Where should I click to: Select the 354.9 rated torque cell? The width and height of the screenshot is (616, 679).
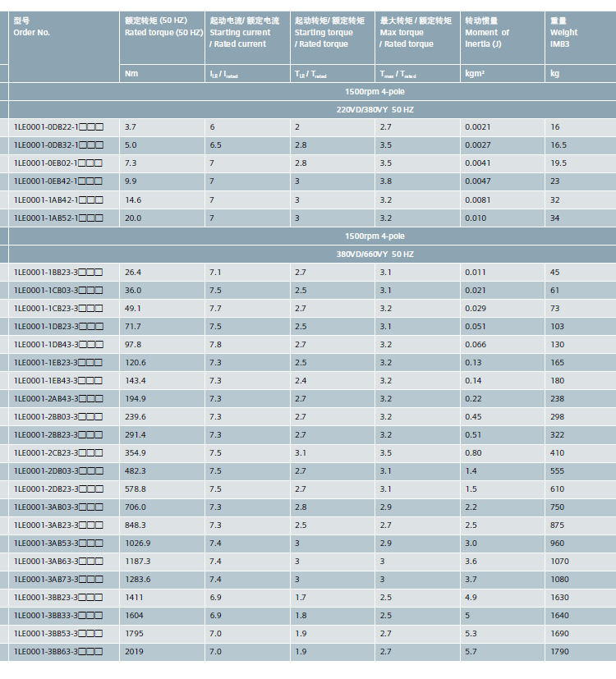[162, 453]
